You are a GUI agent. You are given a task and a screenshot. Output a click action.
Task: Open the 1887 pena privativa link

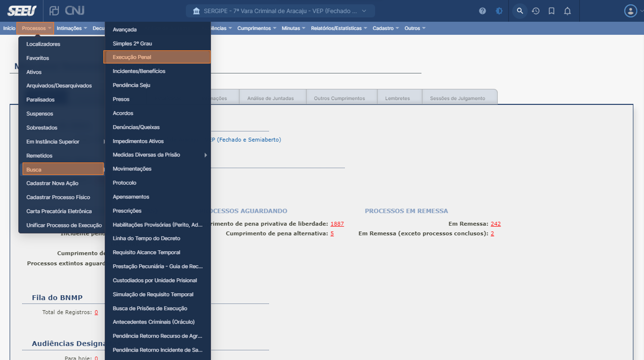click(x=337, y=224)
